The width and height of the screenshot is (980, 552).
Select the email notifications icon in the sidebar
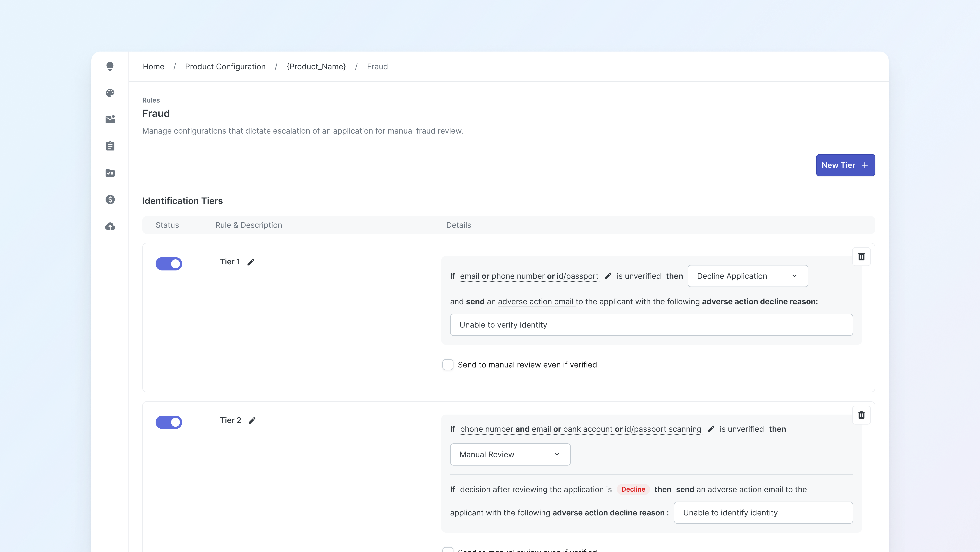pyautogui.click(x=110, y=120)
